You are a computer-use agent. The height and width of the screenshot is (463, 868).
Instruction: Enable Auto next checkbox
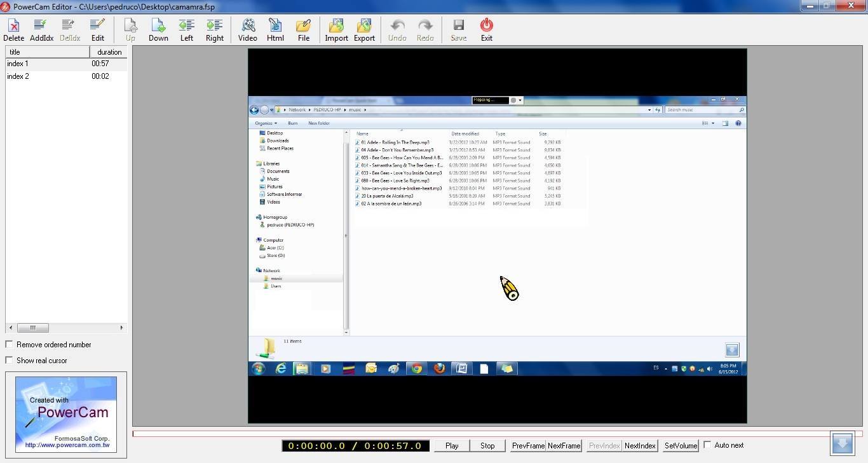click(707, 445)
